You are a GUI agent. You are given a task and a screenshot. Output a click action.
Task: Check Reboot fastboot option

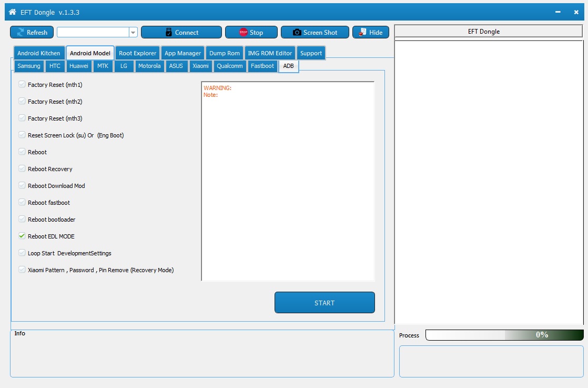[x=22, y=203]
